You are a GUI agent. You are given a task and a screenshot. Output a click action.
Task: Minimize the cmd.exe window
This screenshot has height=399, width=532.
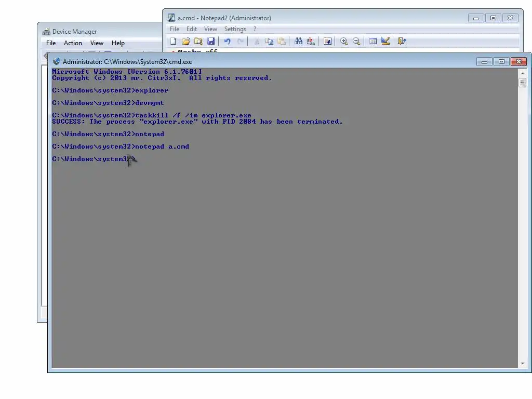(485, 62)
